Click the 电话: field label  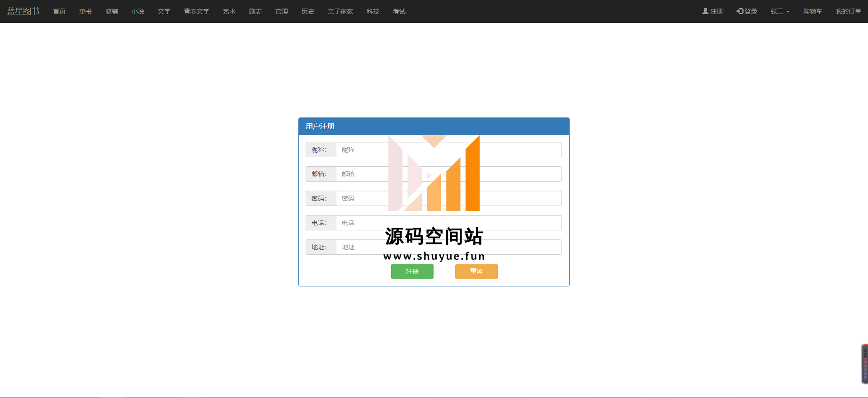(x=321, y=223)
